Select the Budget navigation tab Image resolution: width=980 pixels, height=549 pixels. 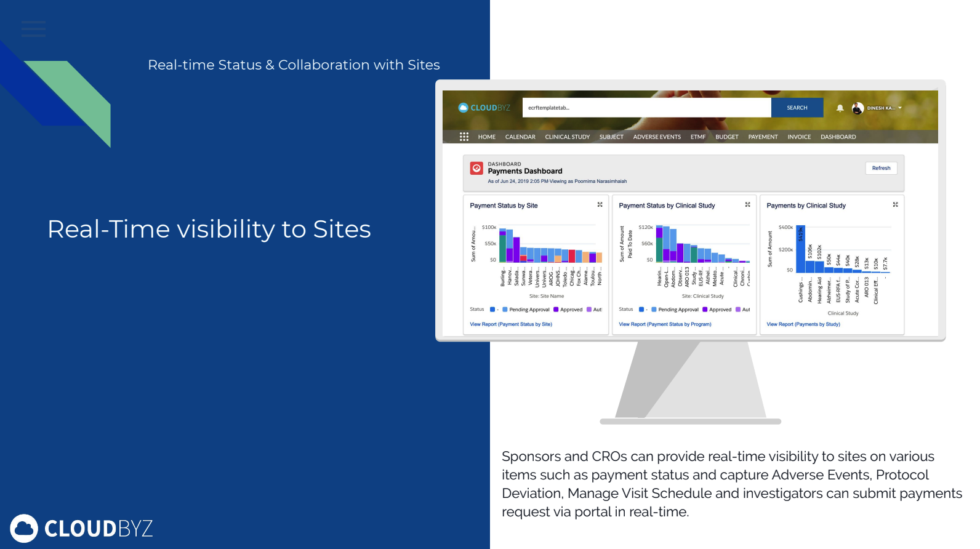[726, 137]
